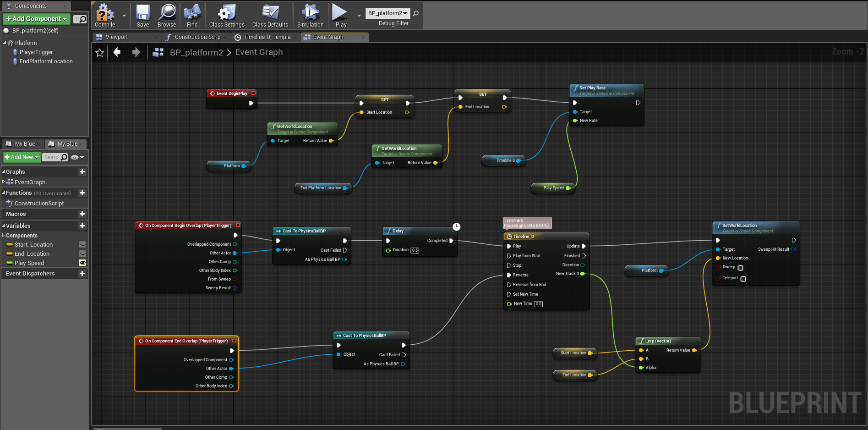Collapse the Platform component tree
The image size is (868, 430).
click(x=5, y=43)
